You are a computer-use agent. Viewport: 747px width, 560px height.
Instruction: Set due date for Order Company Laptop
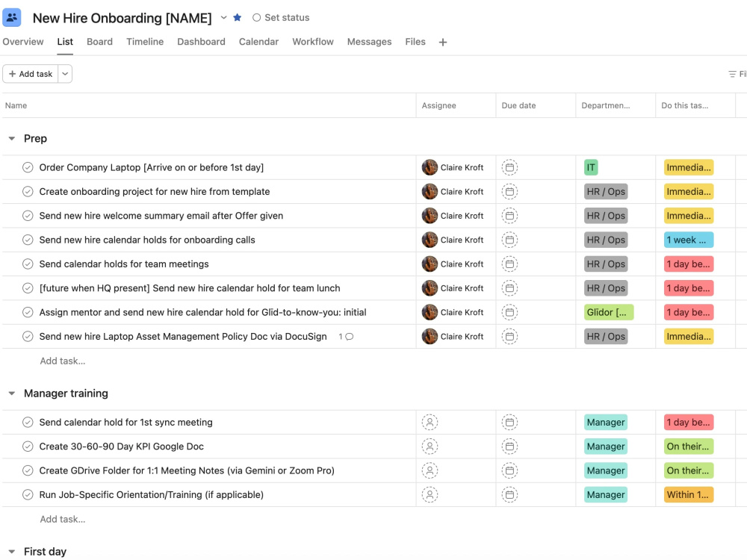(509, 167)
